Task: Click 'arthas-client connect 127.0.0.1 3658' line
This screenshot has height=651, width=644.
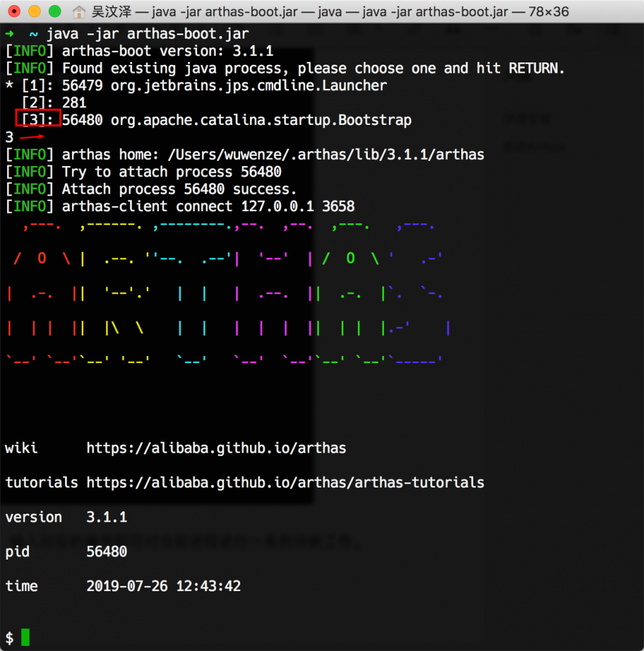Action: point(180,206)
